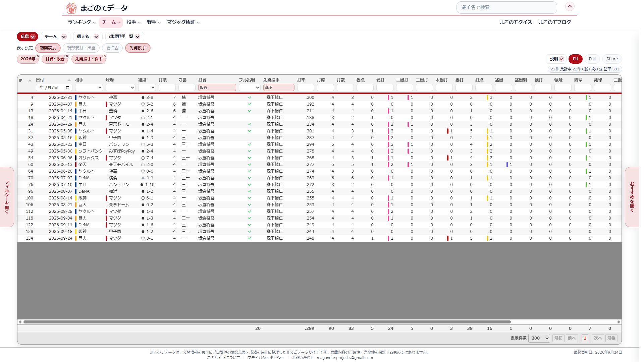Open the date picker calendar icon
The width and height of the screenshot is (644, 362).
(x=67, y=87)
